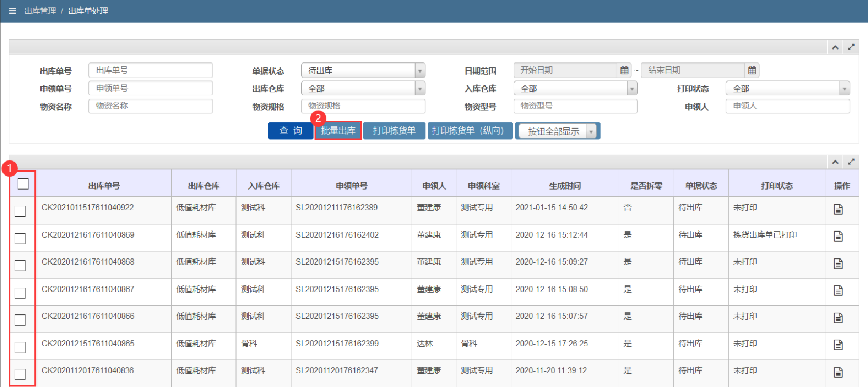View details of order CK2020121617611040868
This screenshot has width=868, height=387.
pos(838,264)
